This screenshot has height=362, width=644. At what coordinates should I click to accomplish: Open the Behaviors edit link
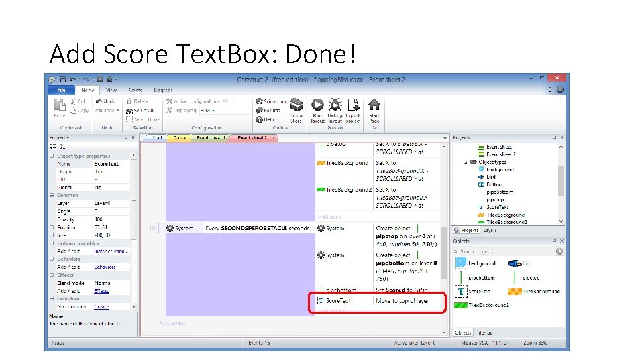[x=105, y=267]
